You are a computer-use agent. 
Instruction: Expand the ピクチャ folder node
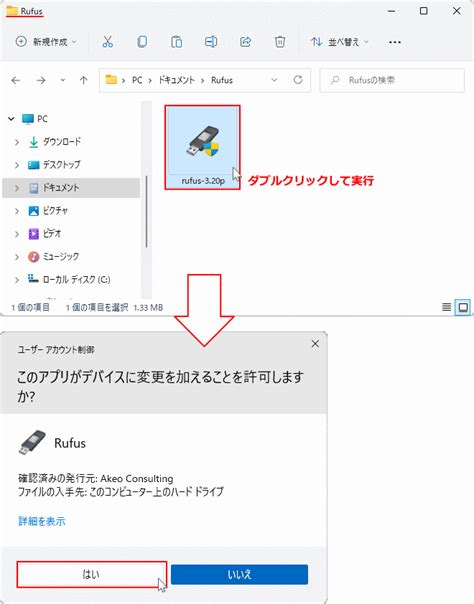17,211
